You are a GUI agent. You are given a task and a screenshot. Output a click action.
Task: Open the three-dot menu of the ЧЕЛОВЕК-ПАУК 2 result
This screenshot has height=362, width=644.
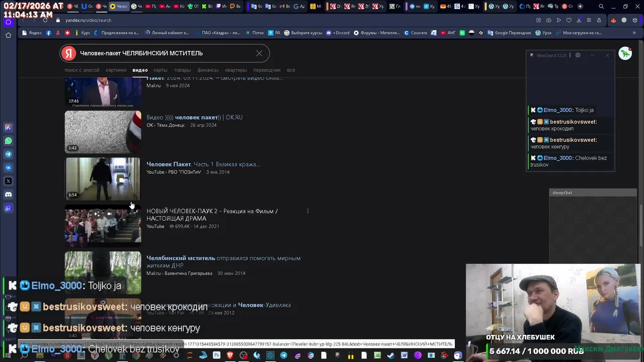pyautogui.click(x=308, y=211)
